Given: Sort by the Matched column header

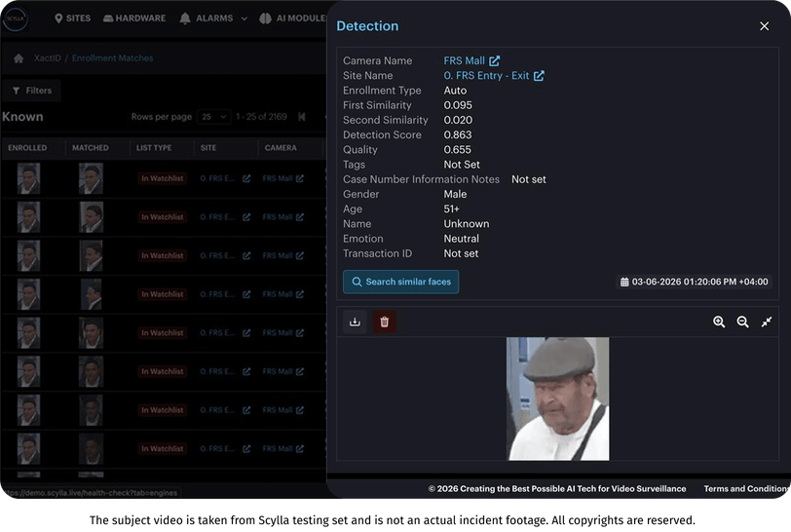Looking at the screenshot, I should coord(91,148).
